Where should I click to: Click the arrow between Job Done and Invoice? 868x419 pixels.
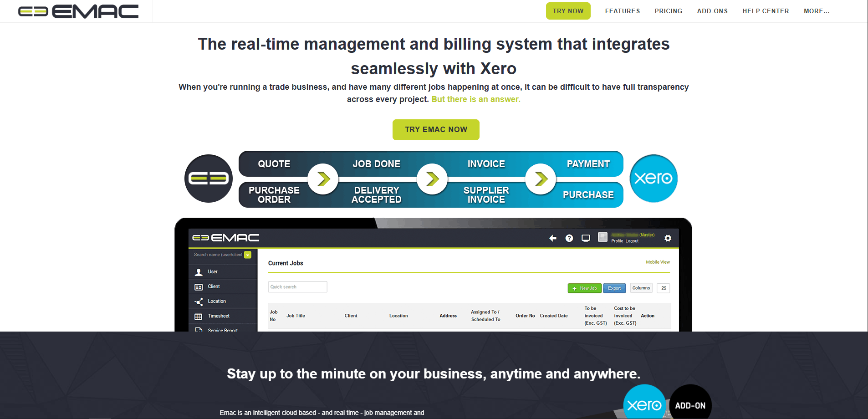(432, 179)
